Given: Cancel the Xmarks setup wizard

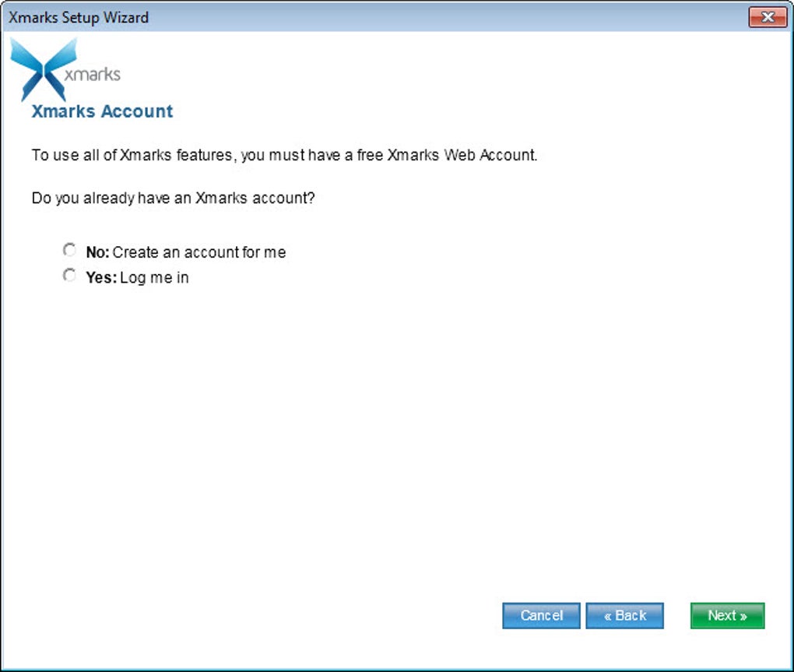Looking at the screenshot, I should tap(541, 616).
